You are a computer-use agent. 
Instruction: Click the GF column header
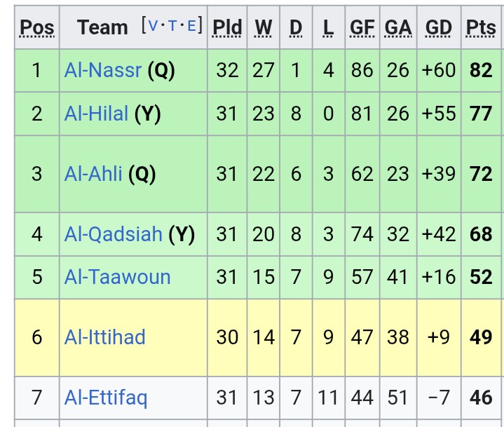coord(362,27)
